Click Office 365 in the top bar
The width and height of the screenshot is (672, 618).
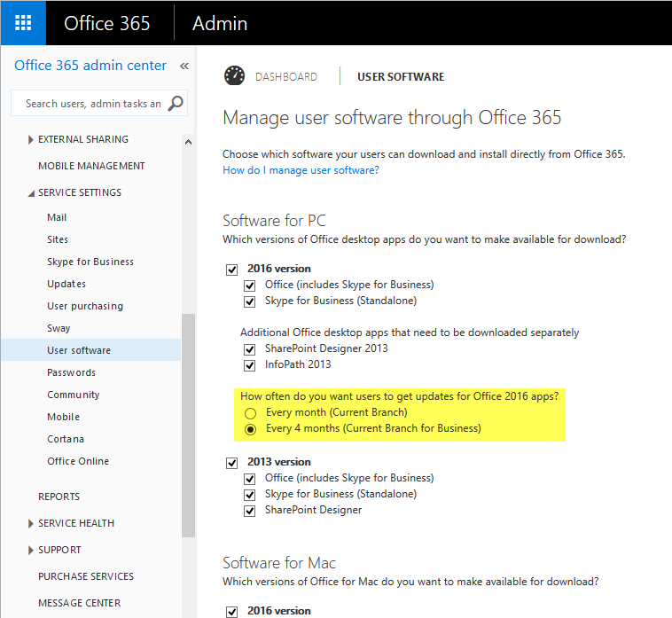pos(107,23)
